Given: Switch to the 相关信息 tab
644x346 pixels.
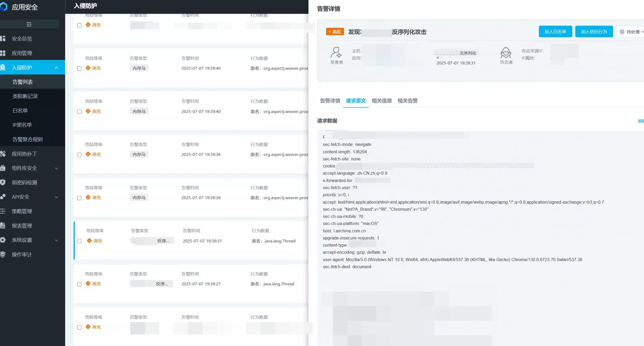Looking at the screenshot, I should pyautogui.click(x=382, y=101).
